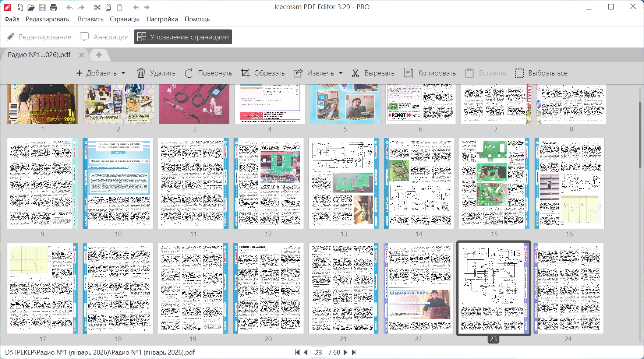The width and height of the screenshot is (644, 359).
Task: Select page 23 schematic thumbnail
Action: click(x=493, y=288)
